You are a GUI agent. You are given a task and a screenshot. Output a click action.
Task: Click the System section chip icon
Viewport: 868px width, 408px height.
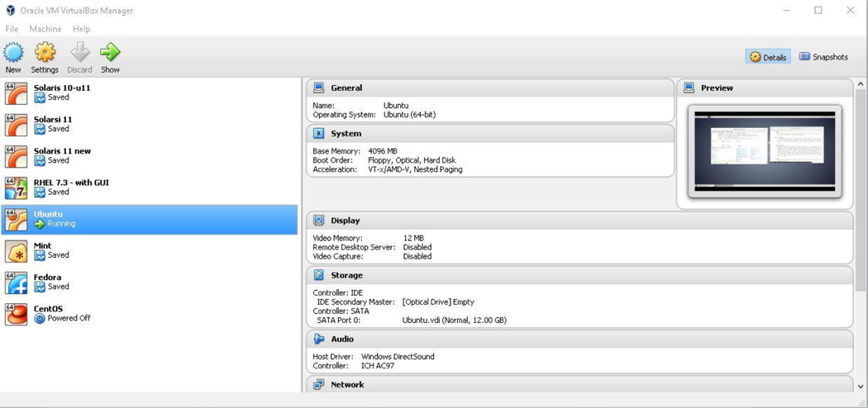[318, 134]
